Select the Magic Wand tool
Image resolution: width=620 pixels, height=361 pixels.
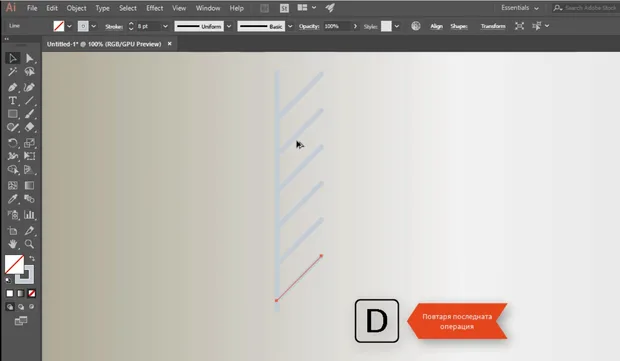(x=13, y=72)
